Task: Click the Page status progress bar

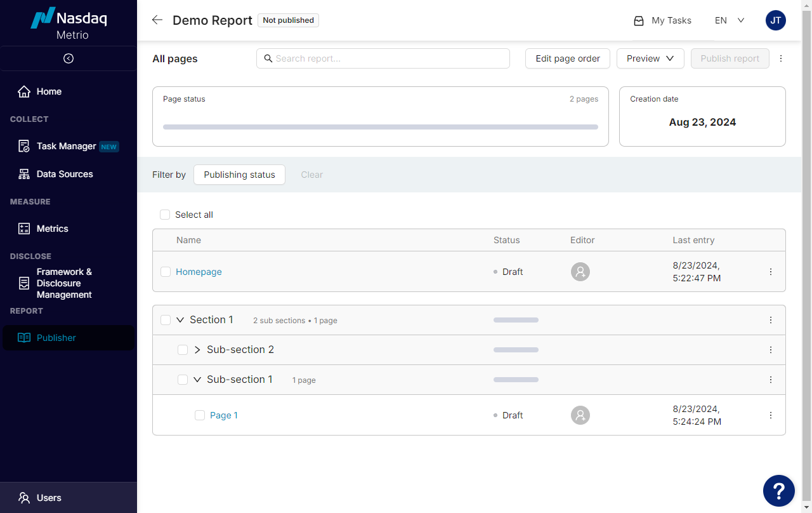Action: [x=381, y=127]
